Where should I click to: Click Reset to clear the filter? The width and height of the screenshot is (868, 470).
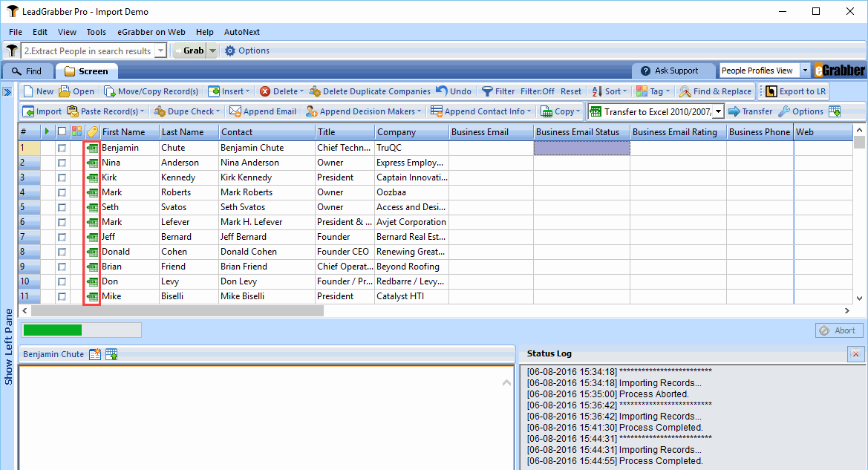tap(571, 91)
